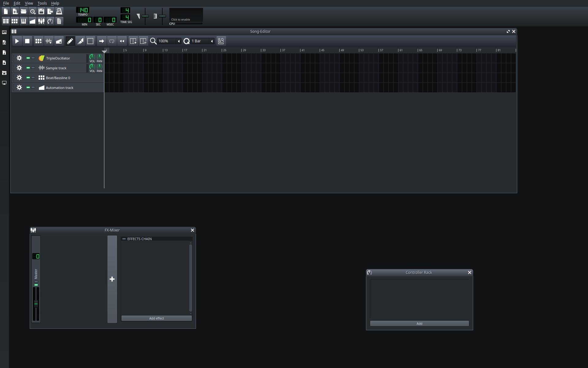Screen dimensions: 588x368
Task: Add an automation track in Song-Editor
Action: (59, 41)
